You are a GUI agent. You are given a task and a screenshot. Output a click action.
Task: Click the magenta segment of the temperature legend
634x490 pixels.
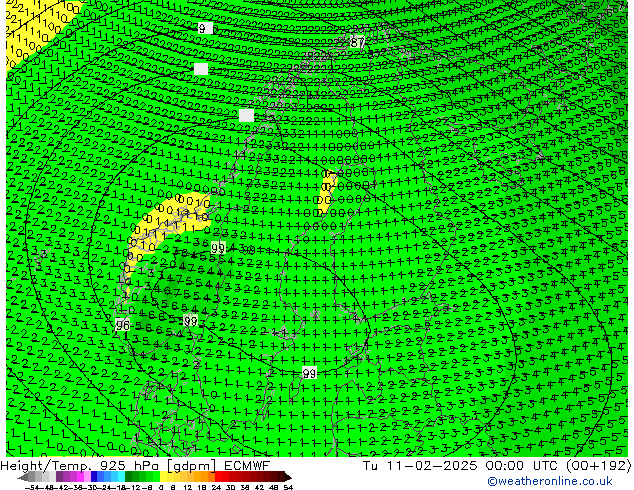80,477
